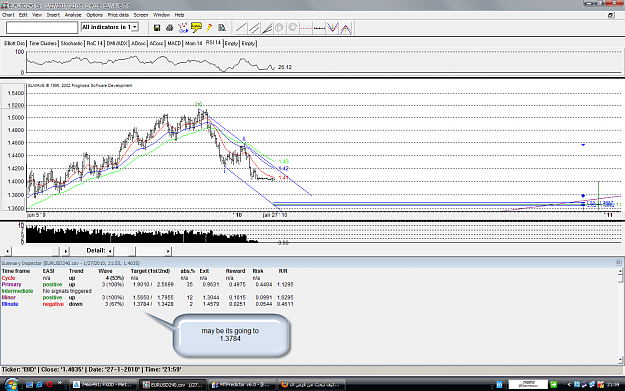Viewport: 625px width, 391px height.
Task: Switch to the ADosc tab
Action: point(138,43)
